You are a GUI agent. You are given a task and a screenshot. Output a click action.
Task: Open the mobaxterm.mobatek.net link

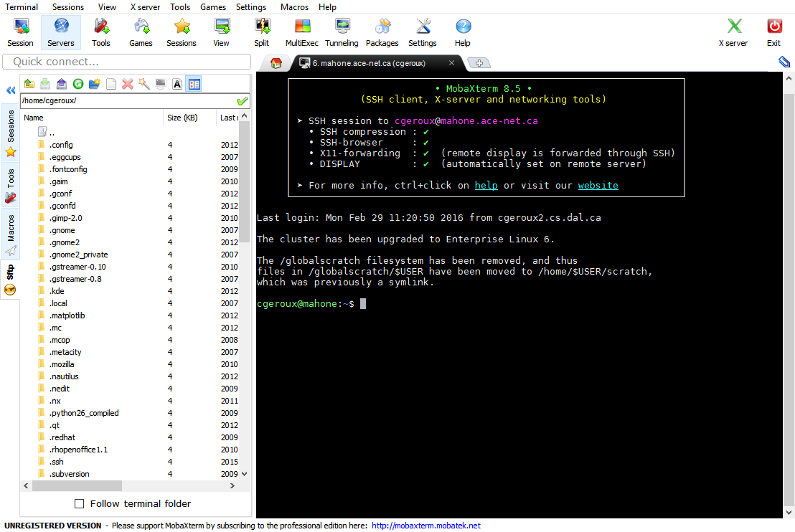point(426,526)
